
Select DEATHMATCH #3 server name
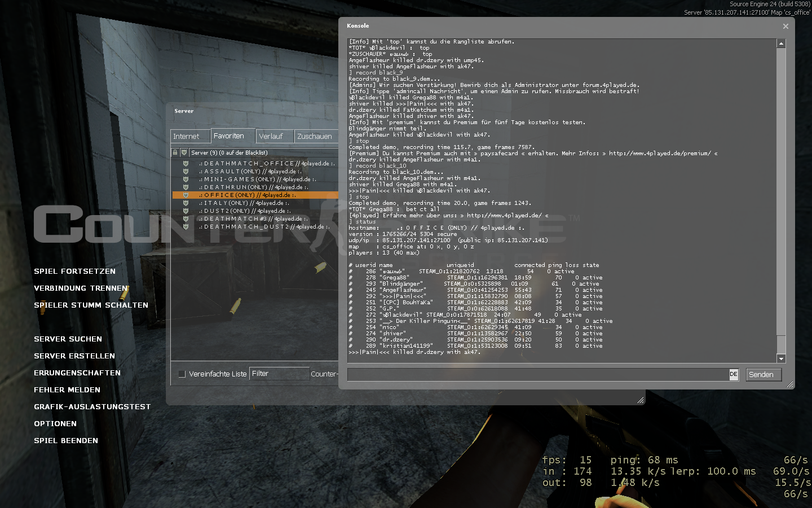[x=254, y=219]
